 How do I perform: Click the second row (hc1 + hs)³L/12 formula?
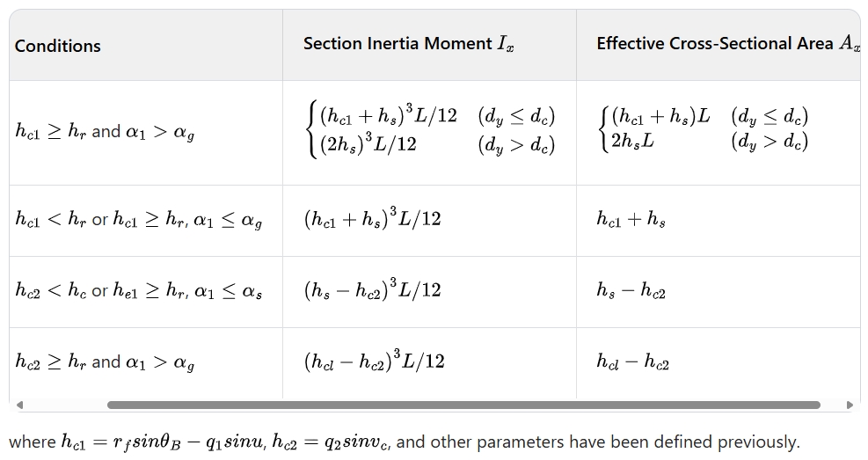tap(373, 219)
